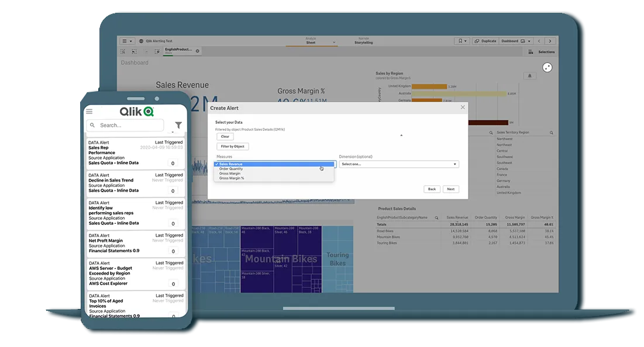Screen dimensions: 644x347
Task: Click the Touring Bikes table row
Action: pos(465,243)
